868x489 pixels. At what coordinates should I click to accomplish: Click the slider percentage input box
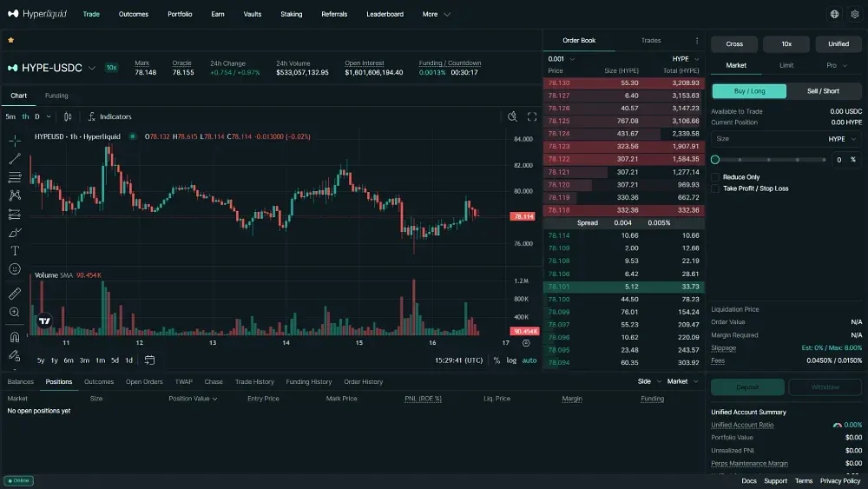click(845, 160)
